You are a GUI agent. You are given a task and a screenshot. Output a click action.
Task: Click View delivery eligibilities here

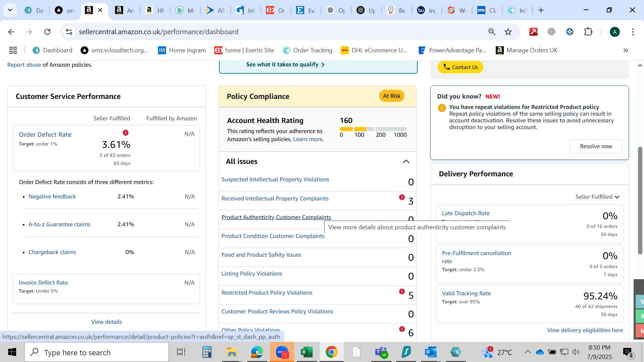coord(585,330)
